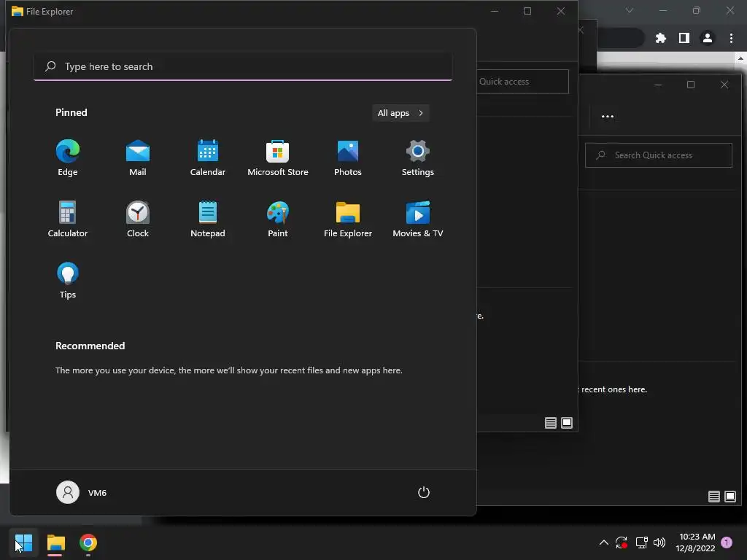747x560 pixels.
Task: Open Chrome three-dot menu
Action: (x=731, y=38)
